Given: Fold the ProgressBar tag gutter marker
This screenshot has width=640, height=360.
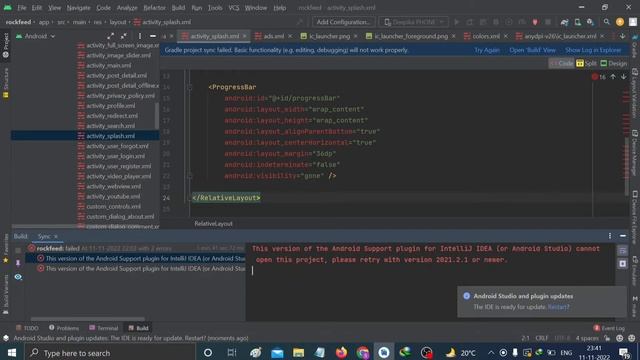Looking at the screenshot, I should click(190, 87).
